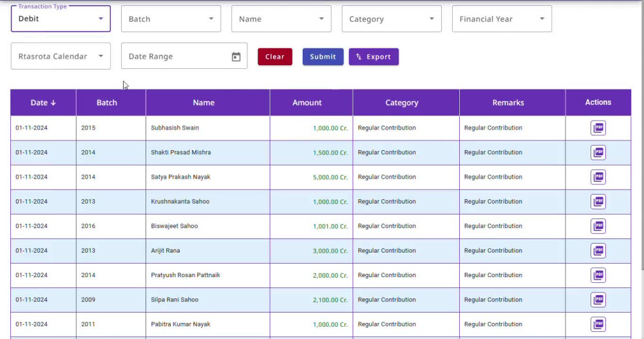
Task: Click batch 2011 in Pabitra Kumar Nayak row
Action: 88,324
